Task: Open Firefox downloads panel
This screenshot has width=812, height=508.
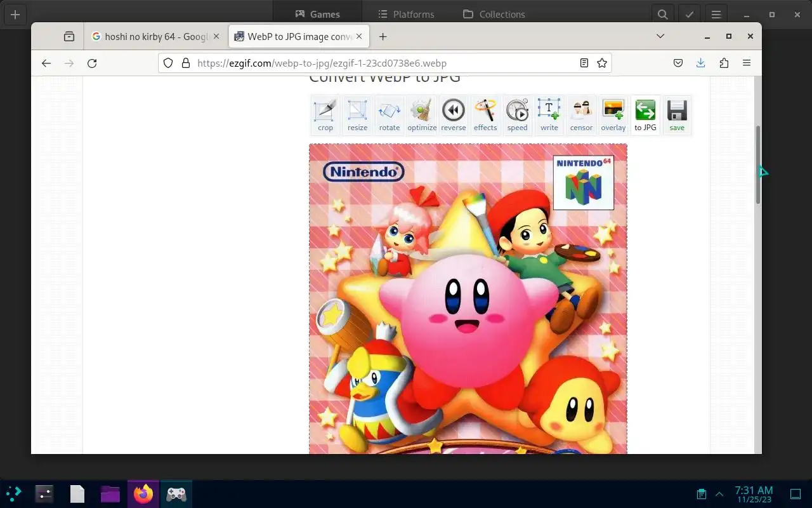Action: point(700,63)
